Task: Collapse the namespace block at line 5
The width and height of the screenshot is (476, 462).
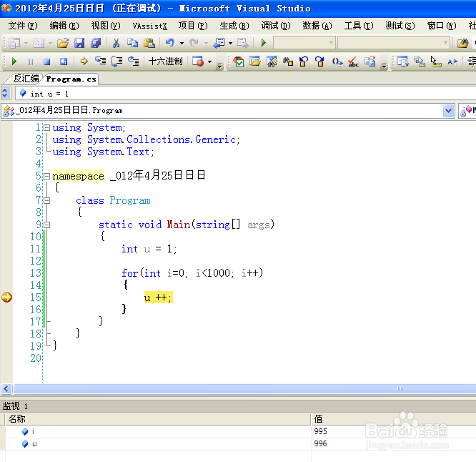Action: coord(46,176)
